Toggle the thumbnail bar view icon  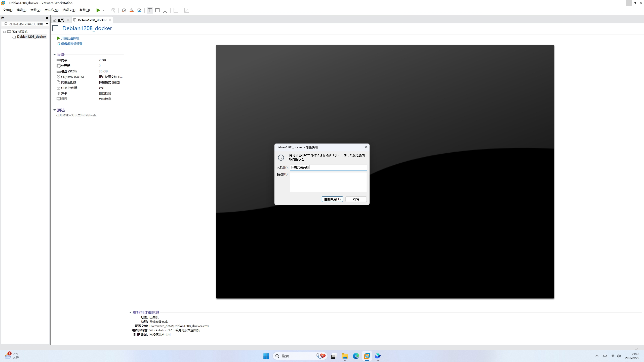[157, 10]
